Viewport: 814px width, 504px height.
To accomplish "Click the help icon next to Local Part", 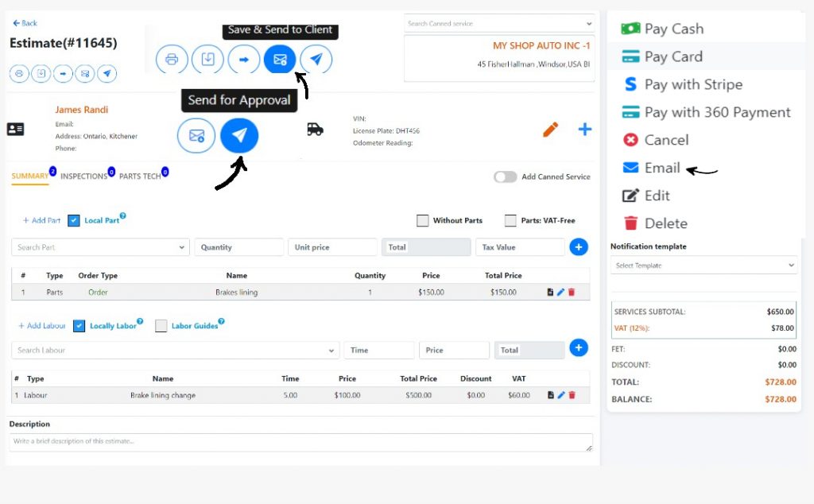I will click(123, 215).
